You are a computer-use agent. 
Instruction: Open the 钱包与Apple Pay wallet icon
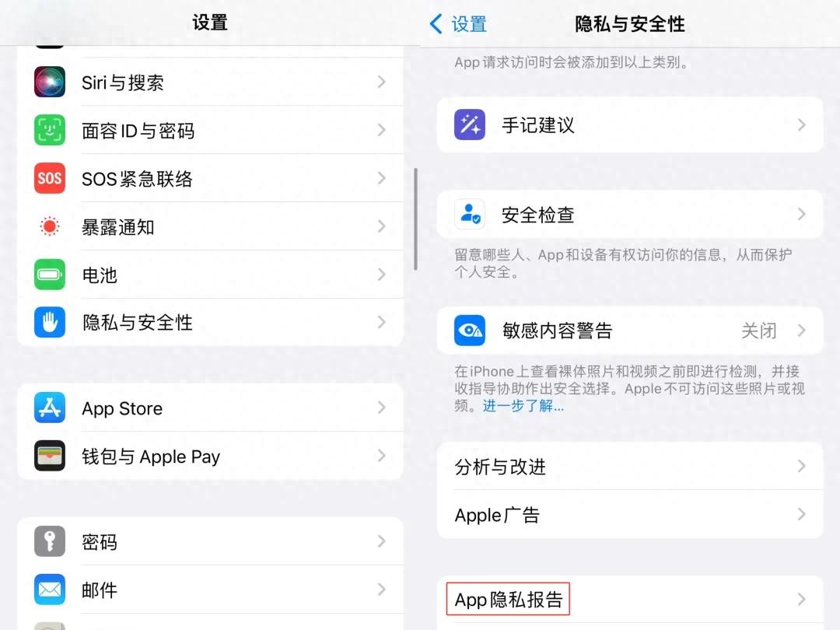[x=50, y=456]
